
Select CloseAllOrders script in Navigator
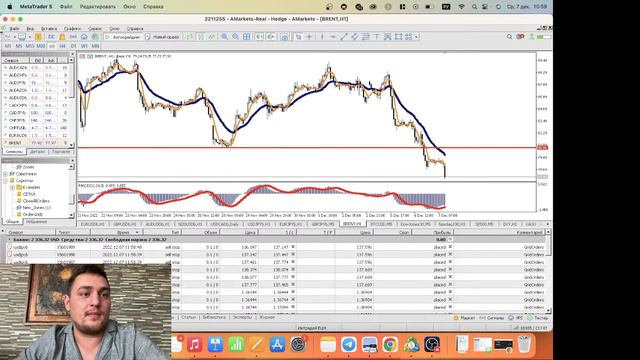click(x=36, y=201)
